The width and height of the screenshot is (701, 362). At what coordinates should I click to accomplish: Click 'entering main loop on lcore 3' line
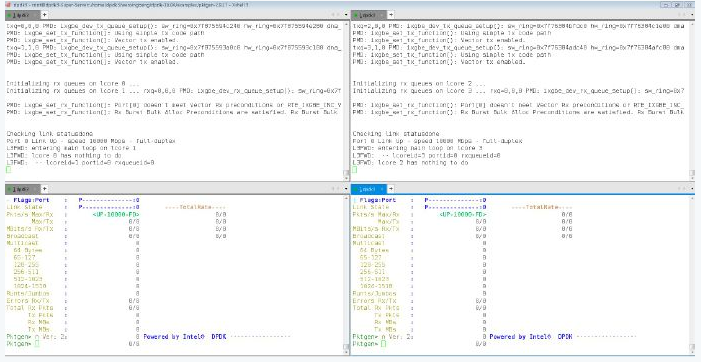pos(418,148)
